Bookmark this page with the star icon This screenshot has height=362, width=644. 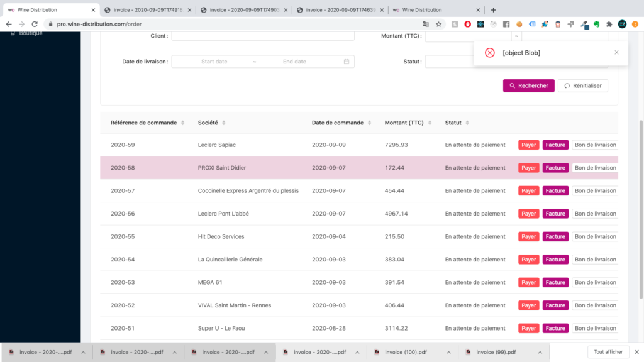click(x=439, y=24)
